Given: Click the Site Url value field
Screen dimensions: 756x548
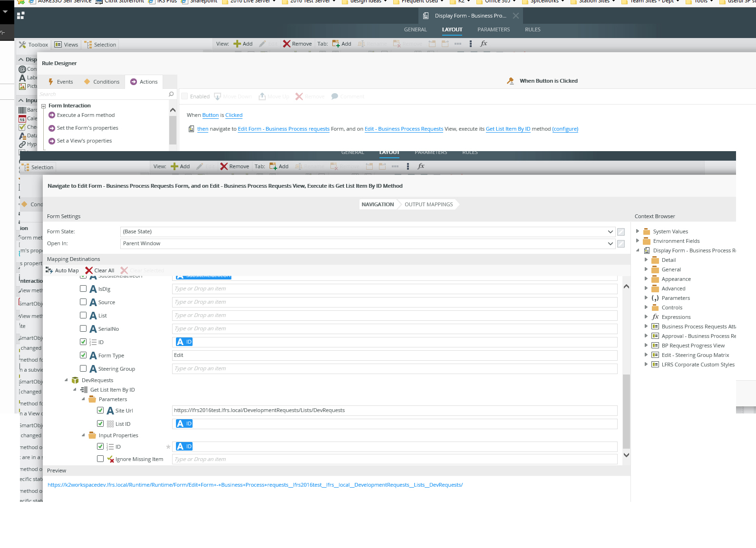Looking at the screenshot, I should (x=395, y=410).
